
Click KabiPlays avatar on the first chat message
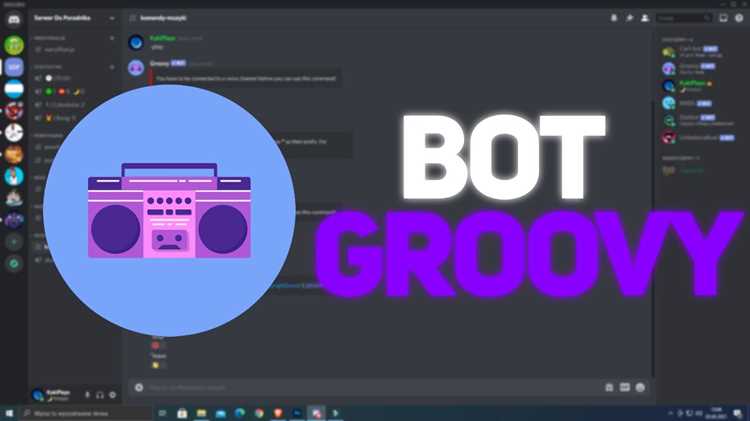(x=136, y=43)
